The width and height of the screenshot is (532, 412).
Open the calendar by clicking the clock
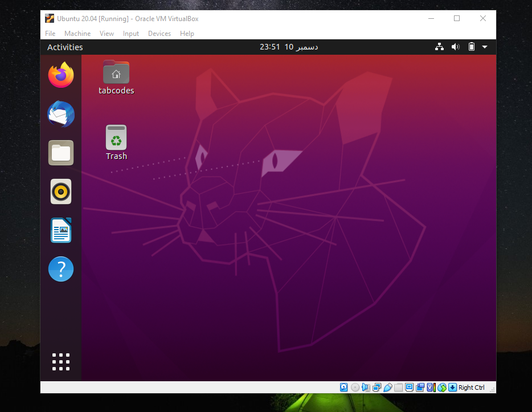pyautogui.click(x=288, y=47)
